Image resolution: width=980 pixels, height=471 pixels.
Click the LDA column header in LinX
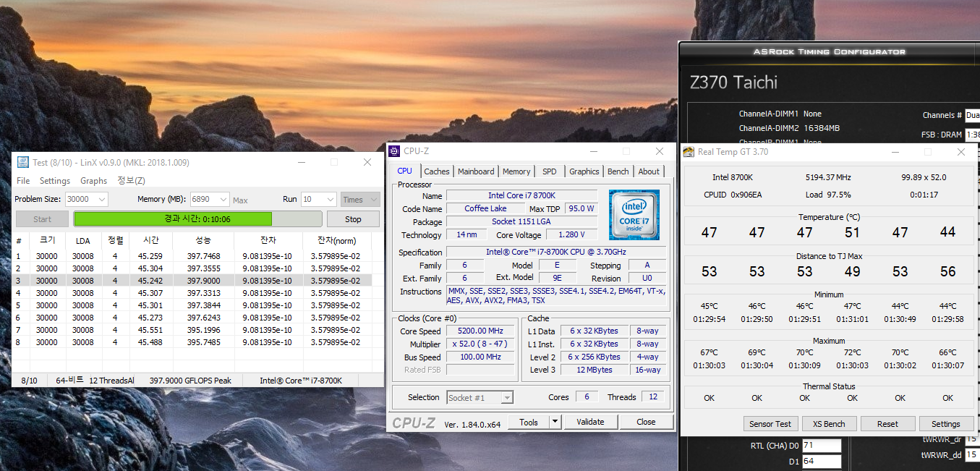click(x=82, y=240)
